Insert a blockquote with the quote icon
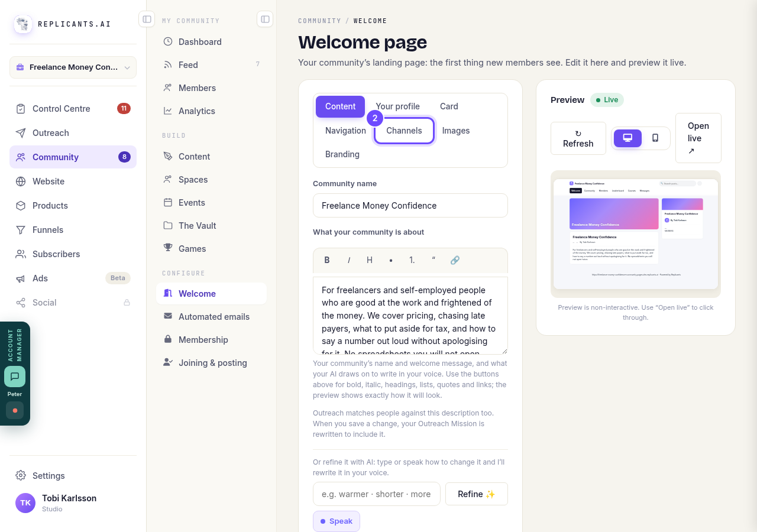The height and width of the screenshot is (532, 757). [434, 260]
